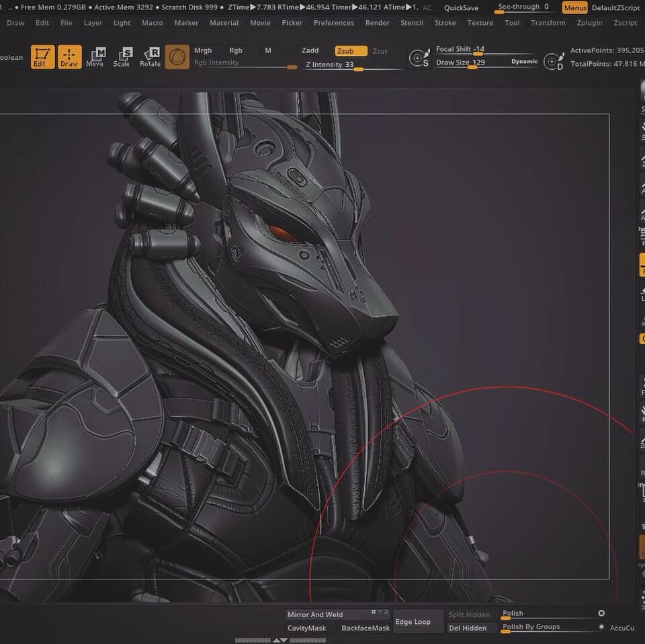Open the Light menu
This screenshot has height=644, width=645.
pyautogui.click(x=122, y=23)
